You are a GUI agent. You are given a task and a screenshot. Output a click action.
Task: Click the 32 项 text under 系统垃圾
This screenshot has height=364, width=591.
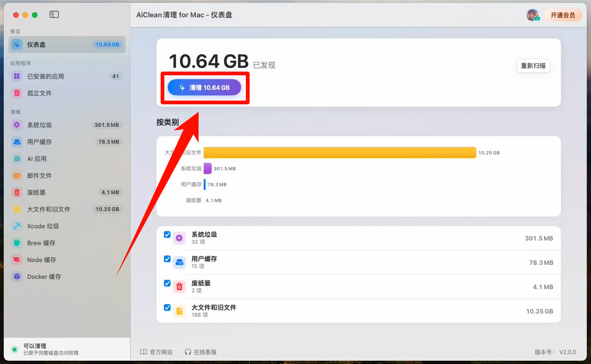[x=198, y=242]
